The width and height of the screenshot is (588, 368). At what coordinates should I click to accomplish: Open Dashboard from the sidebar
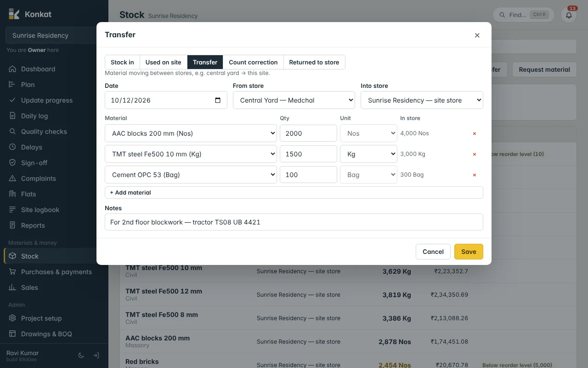pyautogui.click(x=54, y=69)
